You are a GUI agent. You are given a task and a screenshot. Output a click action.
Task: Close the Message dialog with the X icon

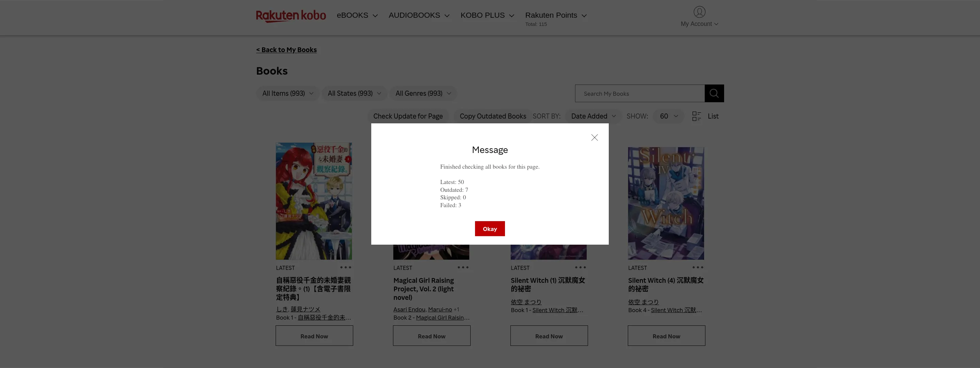(594, 138)
